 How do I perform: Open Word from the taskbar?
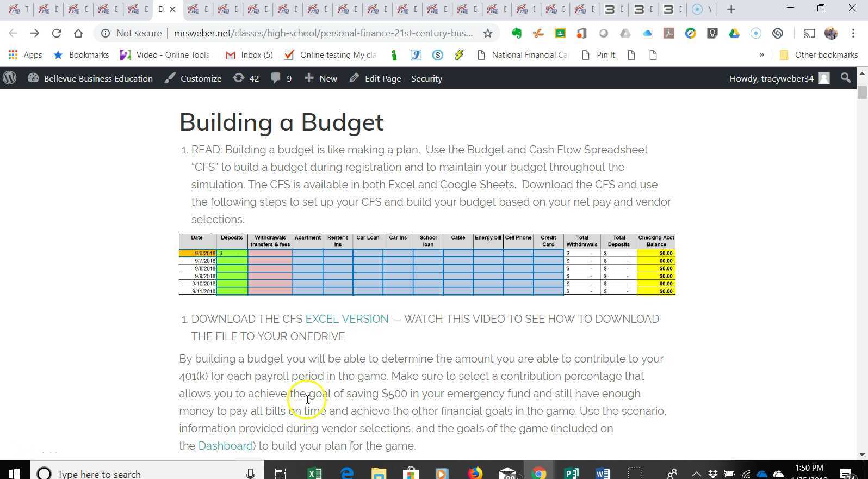[603, 473]
